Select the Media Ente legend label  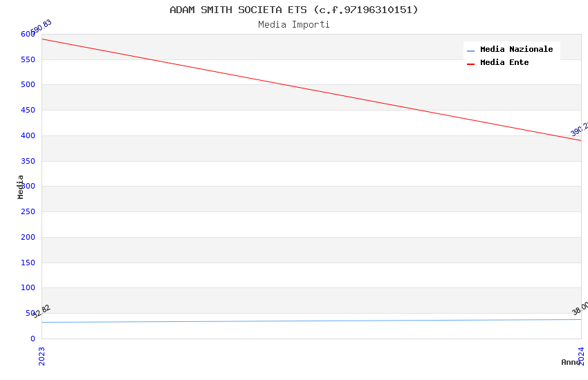504,62
